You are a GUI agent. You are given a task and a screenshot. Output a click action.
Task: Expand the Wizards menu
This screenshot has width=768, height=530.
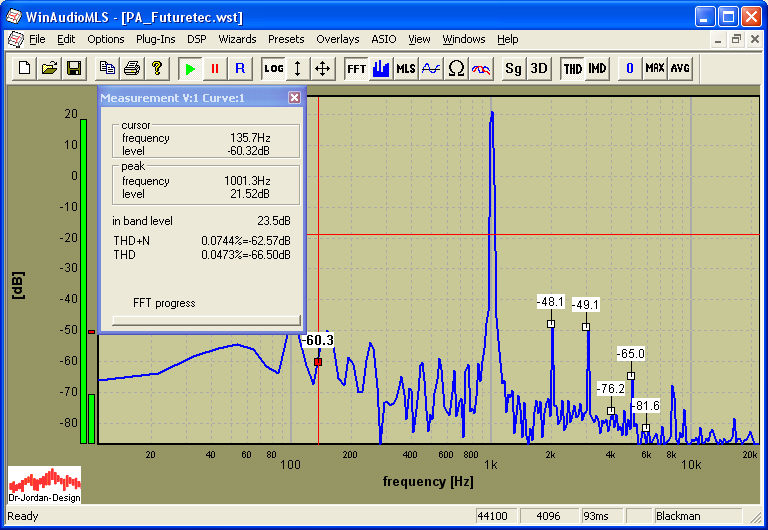[x=237, y=39]
